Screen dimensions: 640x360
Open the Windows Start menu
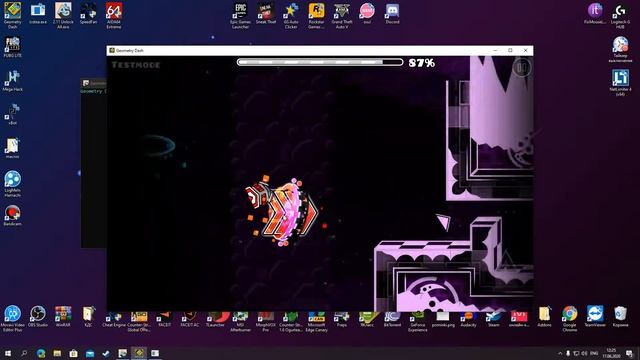tap(8, 353)
